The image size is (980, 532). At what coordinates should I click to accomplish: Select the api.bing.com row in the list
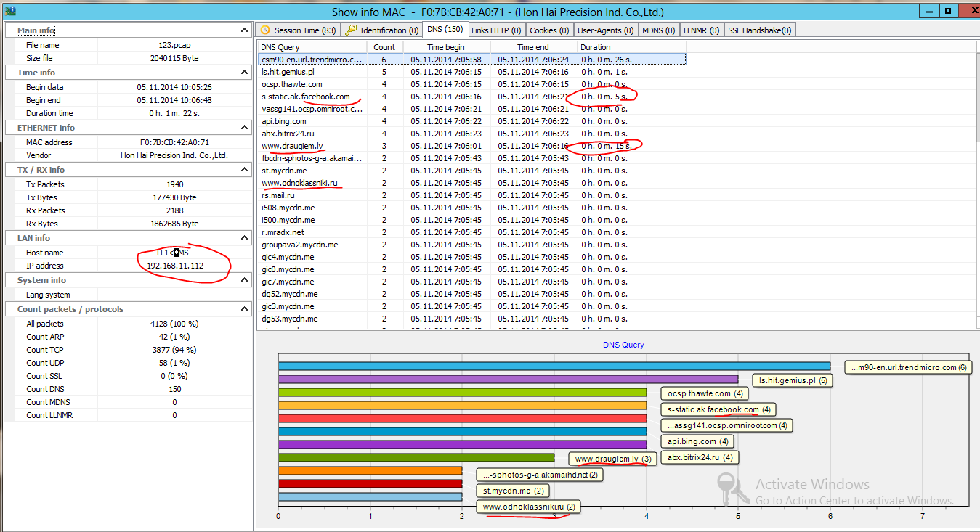click(472, 121)
